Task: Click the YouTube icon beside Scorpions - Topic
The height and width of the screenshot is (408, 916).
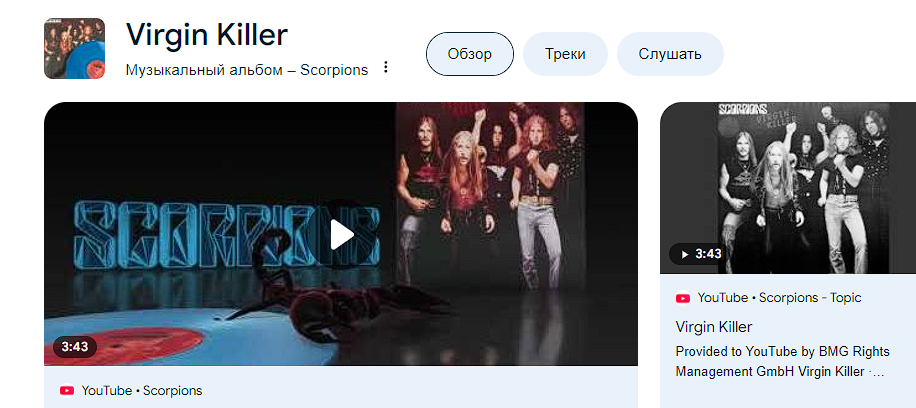Action: [x=683, y=298]
